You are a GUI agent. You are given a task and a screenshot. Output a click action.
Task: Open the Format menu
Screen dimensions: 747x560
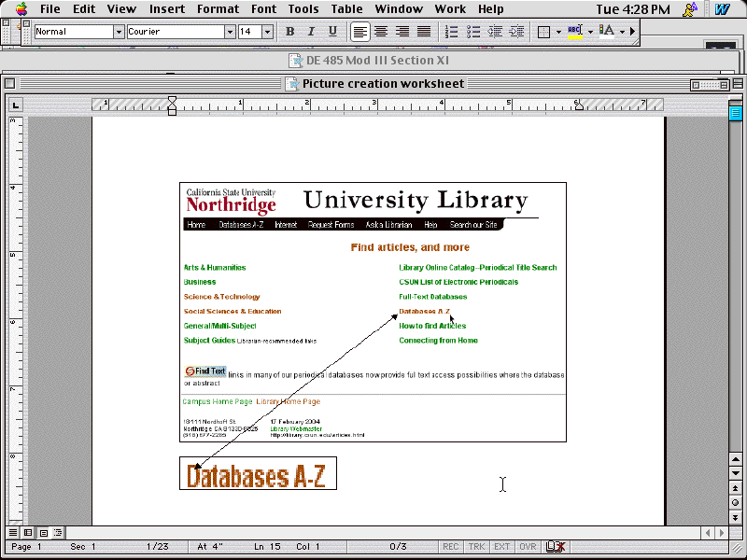point(218,9)
